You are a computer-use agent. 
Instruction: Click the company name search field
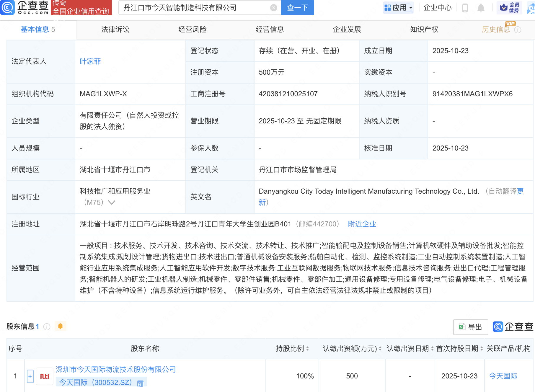[195, 8]
